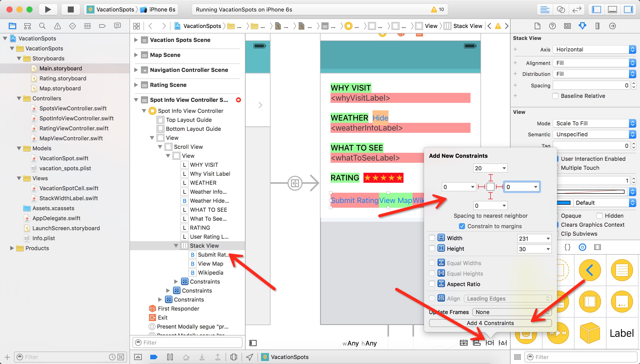Open Resolve Auto Layout Issues icon
Image resolution: width=640 pixels, height=364 pixels.
pyautogui.click(x=502, y=343)
